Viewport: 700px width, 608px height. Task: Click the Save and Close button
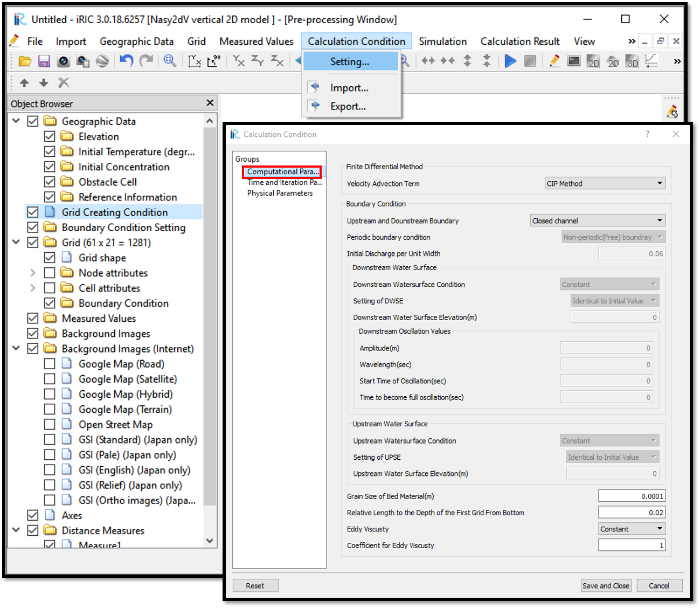coord(606,586)
